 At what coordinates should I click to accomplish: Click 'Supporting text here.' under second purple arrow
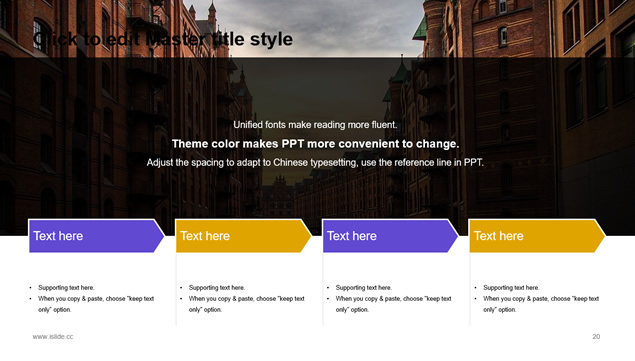point(364,288)
